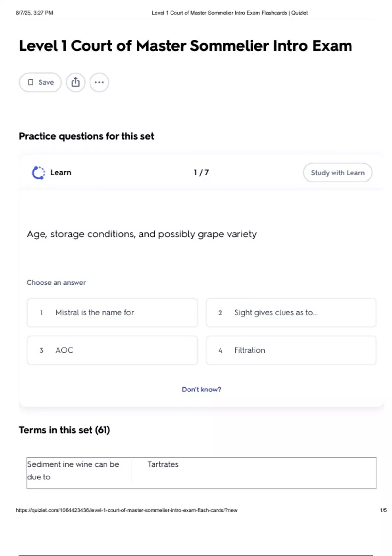Click the 'Flashcards | Quizlet' page header title
Viewport: 392px width, 556px height.
pos(230,13)
